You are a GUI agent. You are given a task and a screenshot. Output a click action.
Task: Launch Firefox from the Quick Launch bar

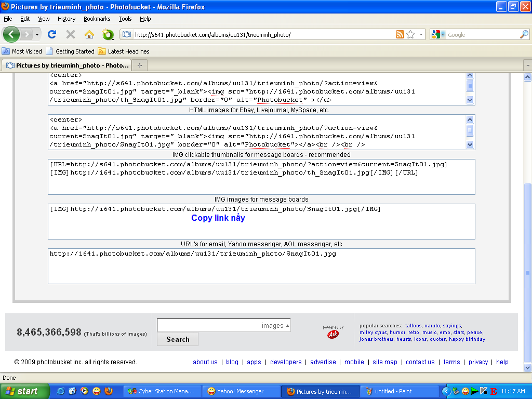point(109,391)
